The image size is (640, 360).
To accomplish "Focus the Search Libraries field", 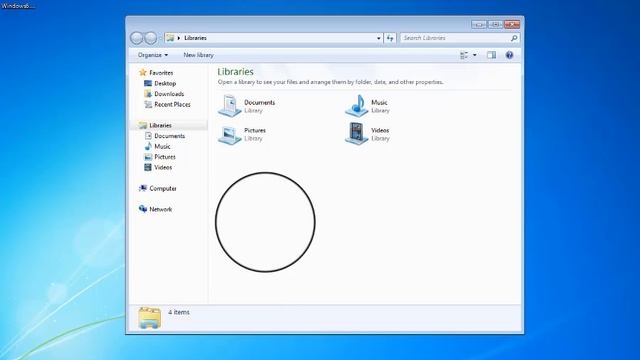I will (x=460, y=38).
